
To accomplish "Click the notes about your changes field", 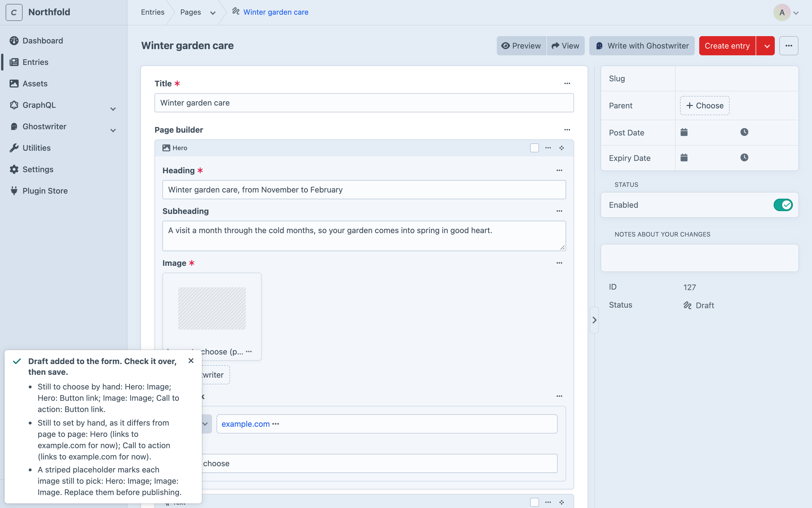I will click(700, 258).
